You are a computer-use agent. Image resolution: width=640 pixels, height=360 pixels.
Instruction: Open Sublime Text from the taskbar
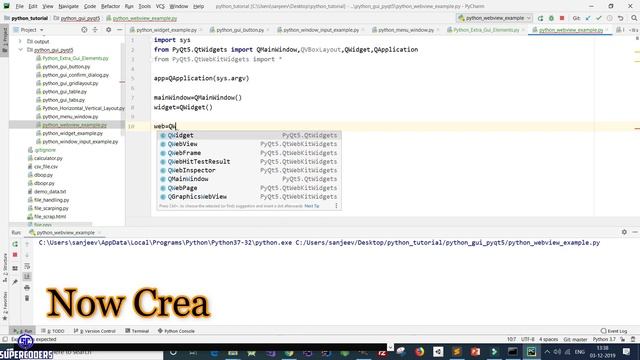pos(457,352)
